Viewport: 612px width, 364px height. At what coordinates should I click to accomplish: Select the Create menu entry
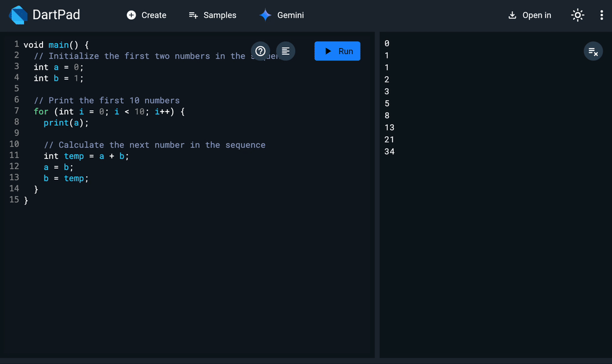pos(147,15)
